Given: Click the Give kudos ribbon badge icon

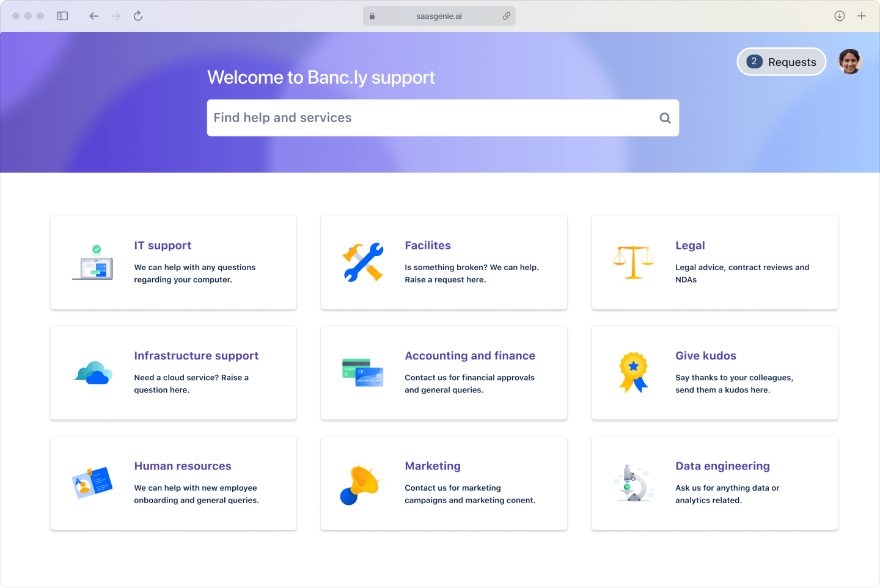Looking at the screenshot, I should click(634, 372).
